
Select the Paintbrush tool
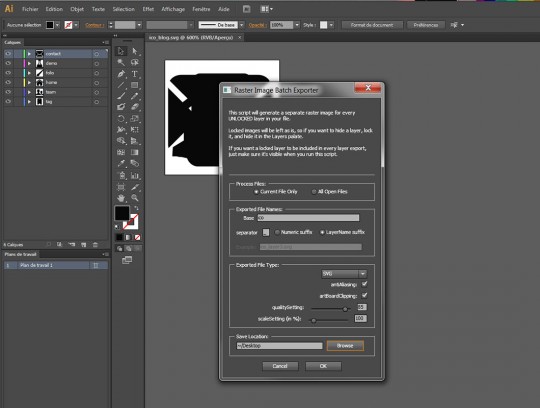point(121,96)
